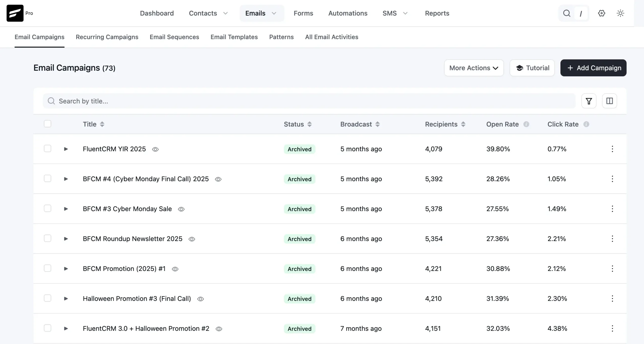Screen dimensions: 644x344
Task: Preview BFCM #3 Cyber Monday Sale email
Action: 181,209
